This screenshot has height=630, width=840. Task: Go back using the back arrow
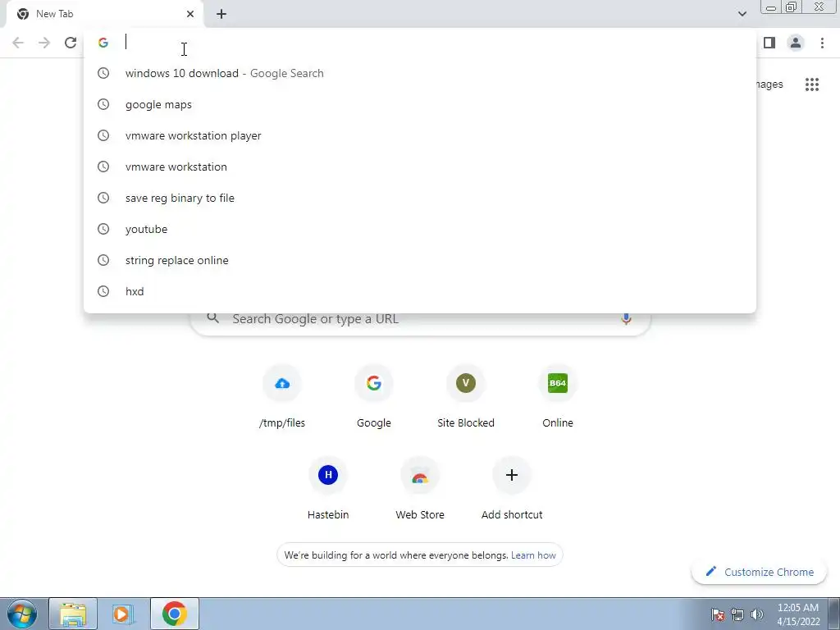pos(18,43)
